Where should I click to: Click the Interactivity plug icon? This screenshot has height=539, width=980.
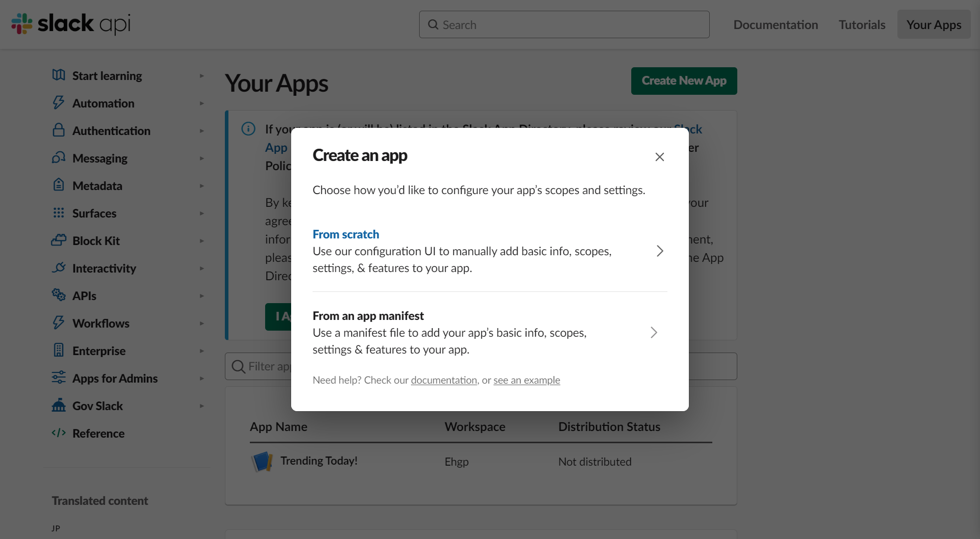[x=59, y=267]
